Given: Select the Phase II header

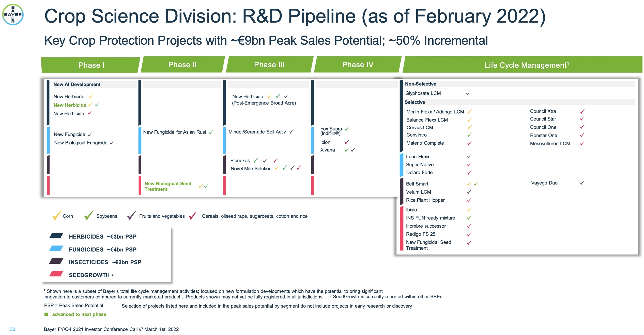Looking at the screenshot, I should coord(182,65).
